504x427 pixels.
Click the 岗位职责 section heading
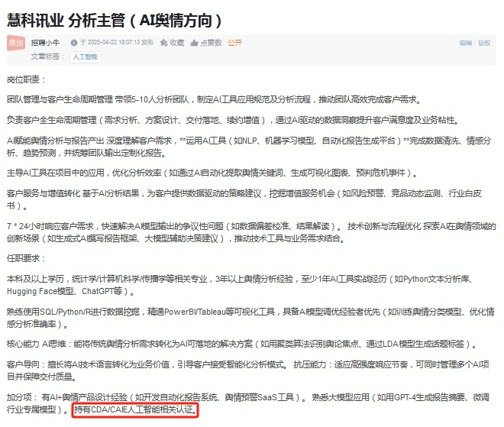pos(26,79)
